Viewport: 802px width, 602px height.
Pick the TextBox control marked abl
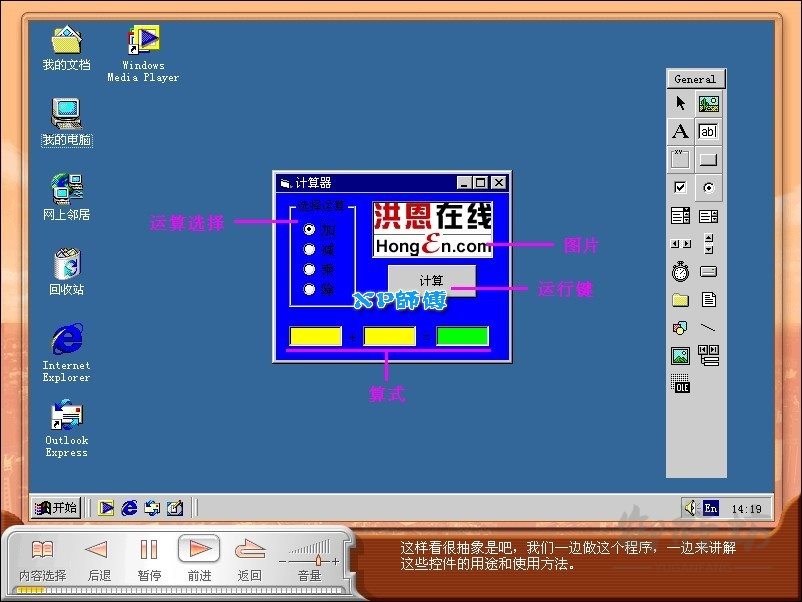pos(709,131)
